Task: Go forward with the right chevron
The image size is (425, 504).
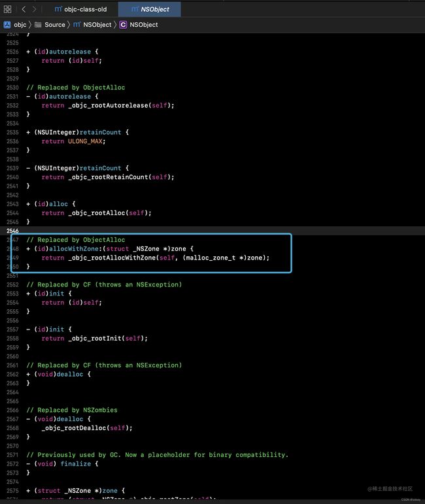Action: pos(34,9)
